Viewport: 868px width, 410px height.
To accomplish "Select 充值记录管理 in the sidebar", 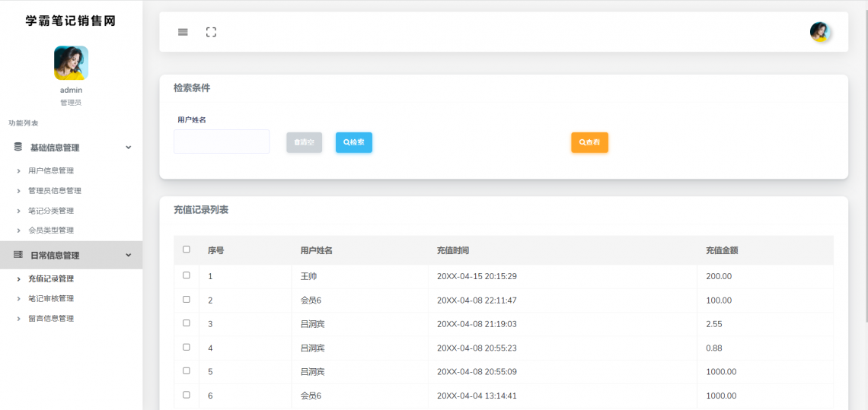I will coord(51,279).
